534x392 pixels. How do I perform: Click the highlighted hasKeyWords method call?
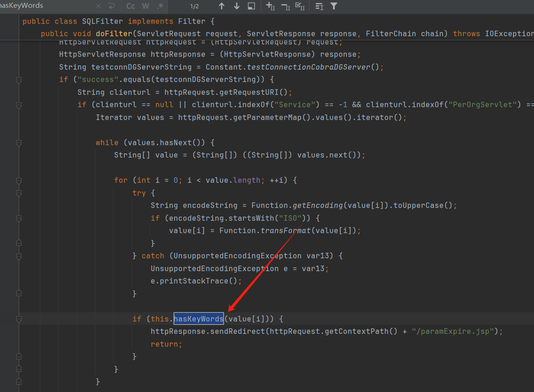(x=199, y=319)
